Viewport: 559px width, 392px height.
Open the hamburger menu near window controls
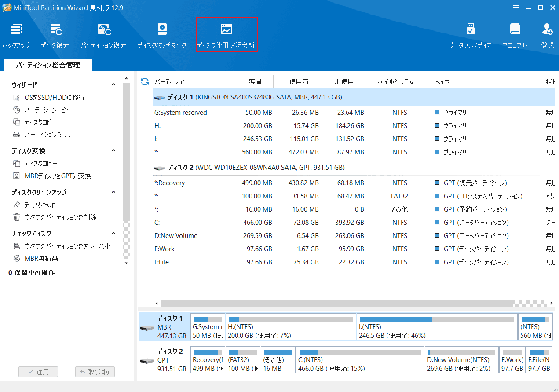coord(515,7)
